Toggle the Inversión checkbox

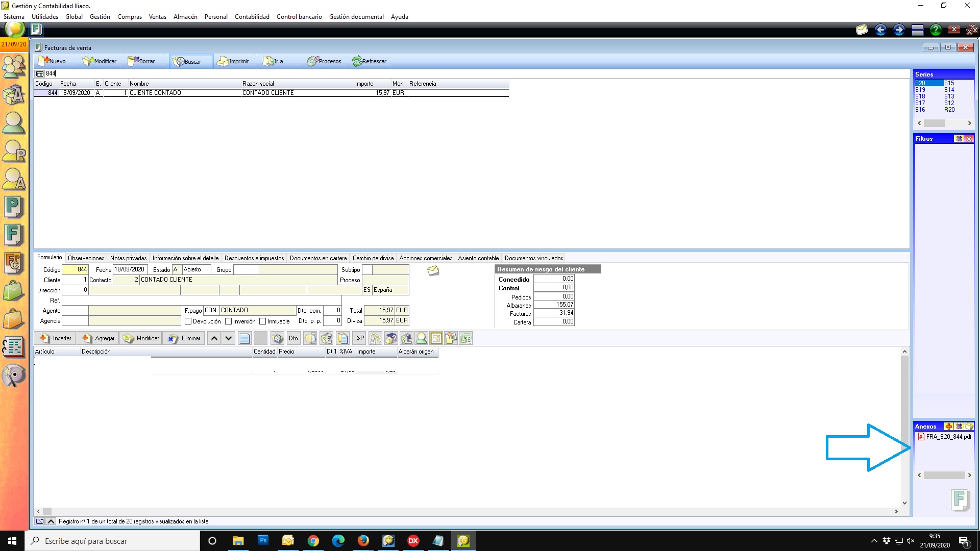(x=228, y=321)
